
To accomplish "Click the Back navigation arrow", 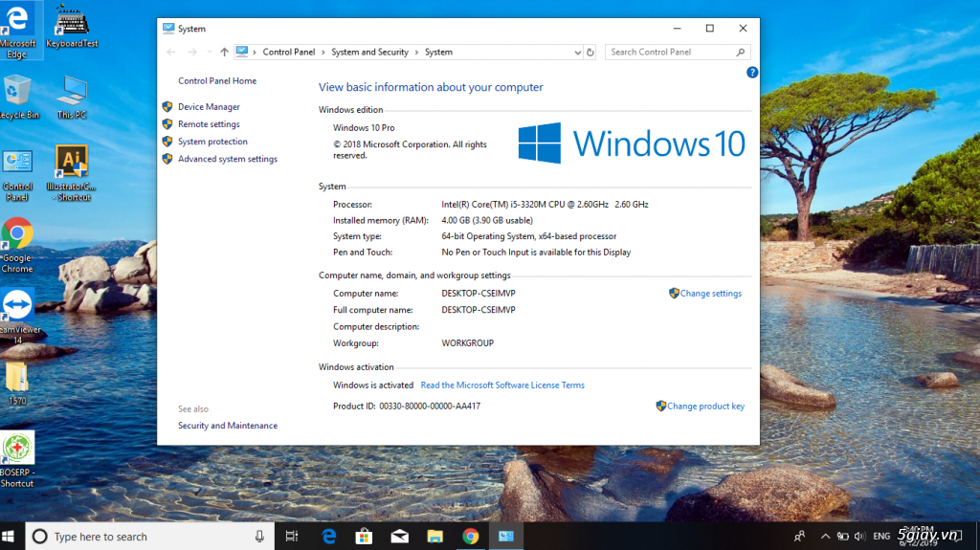I will click(171, 52).
